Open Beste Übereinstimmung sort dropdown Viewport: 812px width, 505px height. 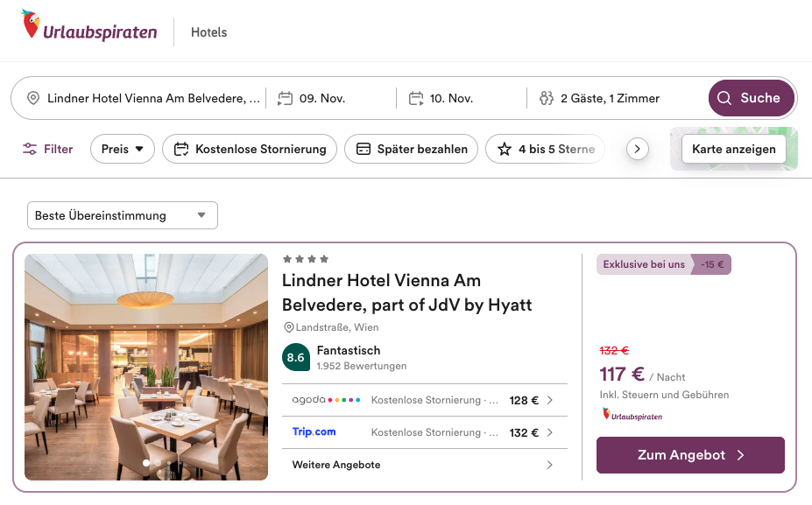(x=122, y=215)
